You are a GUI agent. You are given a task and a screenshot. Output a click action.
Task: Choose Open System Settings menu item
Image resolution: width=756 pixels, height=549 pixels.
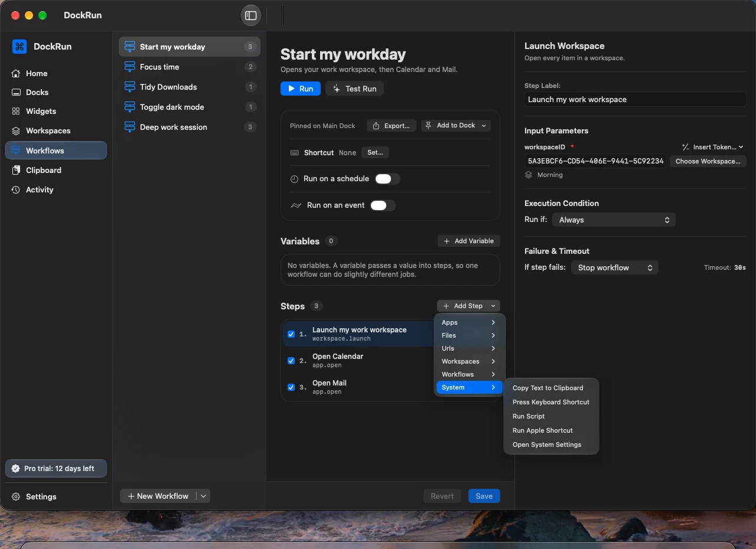551,445
